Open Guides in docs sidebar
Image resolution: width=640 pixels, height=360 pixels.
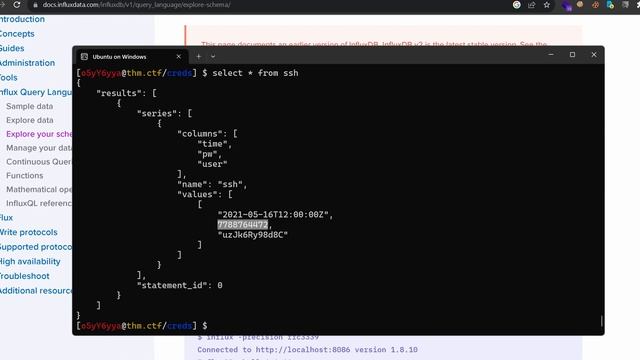coord(12,48)
